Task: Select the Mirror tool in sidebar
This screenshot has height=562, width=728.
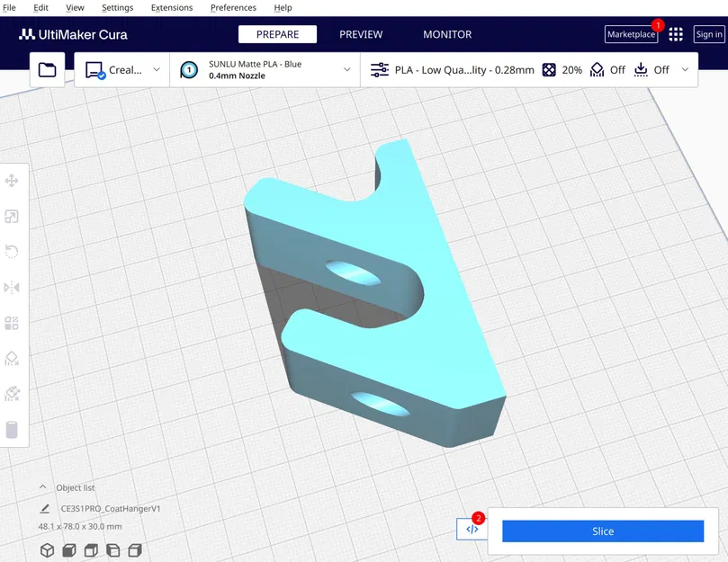Action: coord(12,287)
